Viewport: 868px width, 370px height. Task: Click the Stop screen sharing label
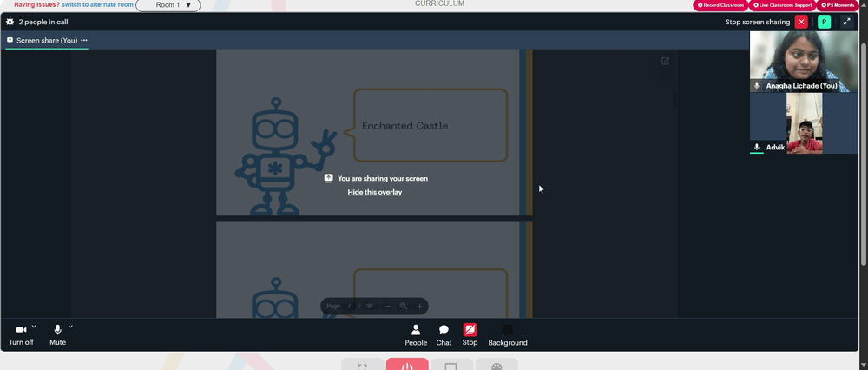[757, 23]
